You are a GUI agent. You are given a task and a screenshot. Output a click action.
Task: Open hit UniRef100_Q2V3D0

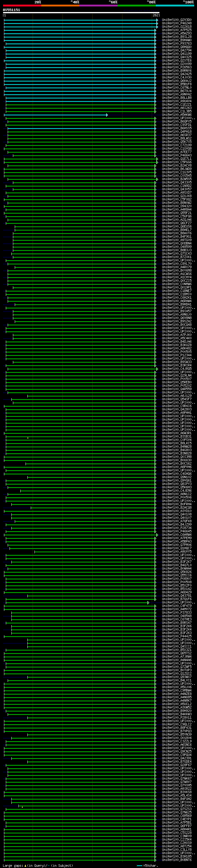click(x=177, y=20)
